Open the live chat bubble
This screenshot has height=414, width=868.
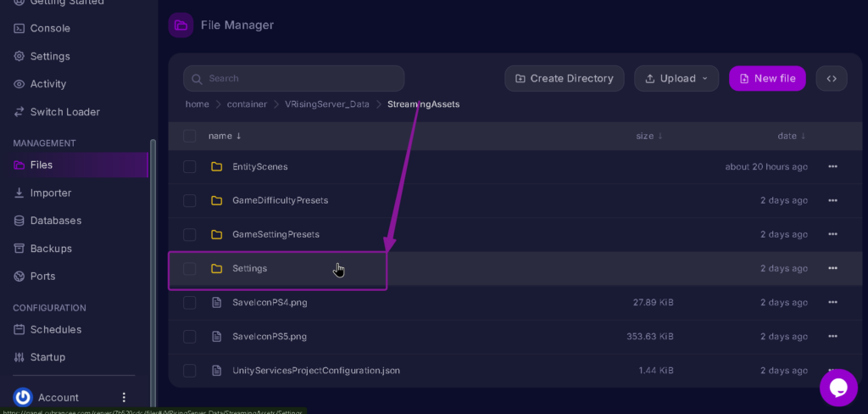[x=838, y=388]
